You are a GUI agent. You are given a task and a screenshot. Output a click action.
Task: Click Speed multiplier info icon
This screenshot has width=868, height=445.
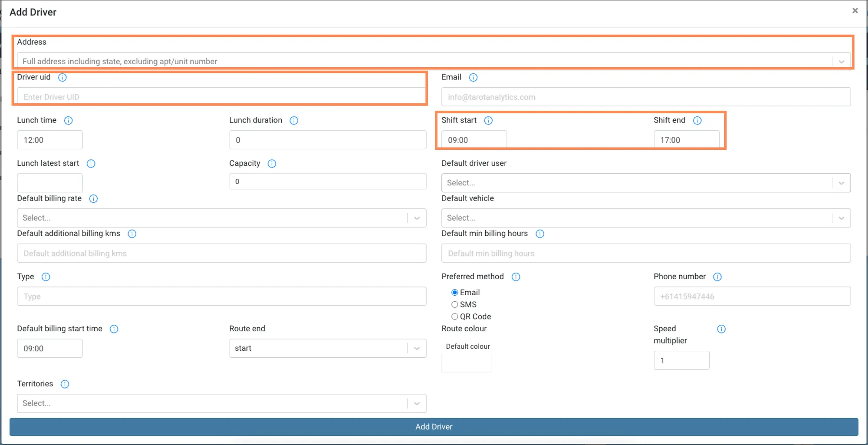721,329
